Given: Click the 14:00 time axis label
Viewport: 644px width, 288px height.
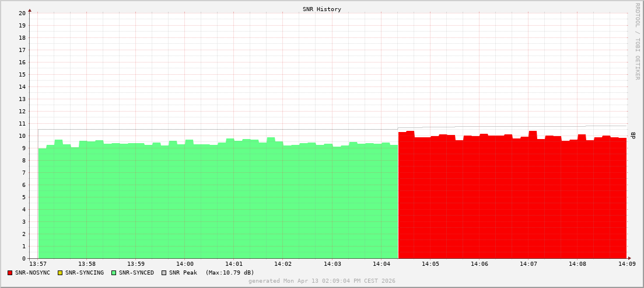Looking at the screenshot, I should point(184,264).
